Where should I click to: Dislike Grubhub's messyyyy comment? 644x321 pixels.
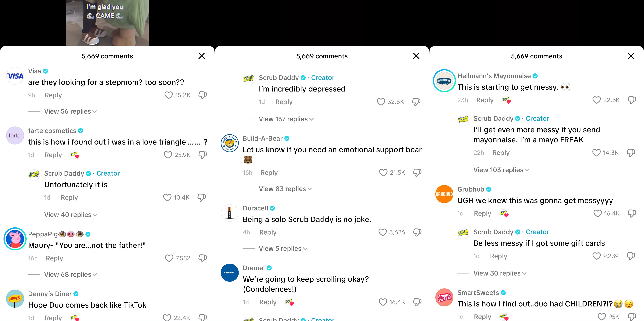(x=632, y=213)
